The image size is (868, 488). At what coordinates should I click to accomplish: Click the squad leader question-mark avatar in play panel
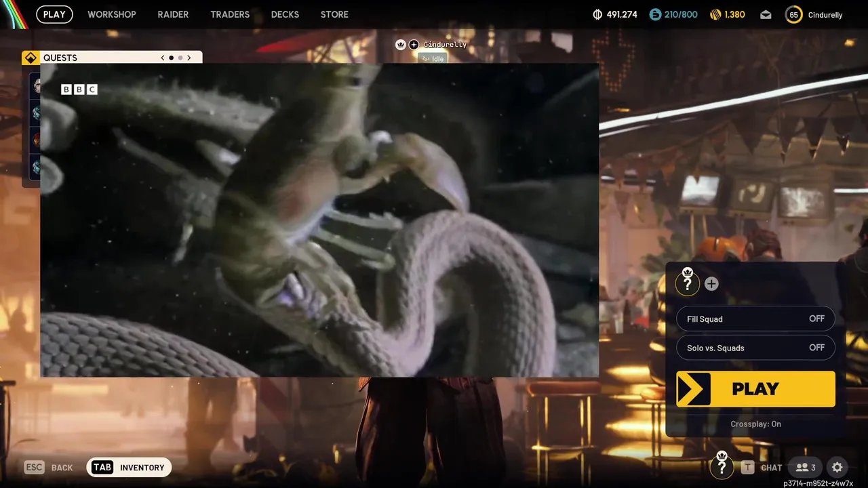click(688, 283)
